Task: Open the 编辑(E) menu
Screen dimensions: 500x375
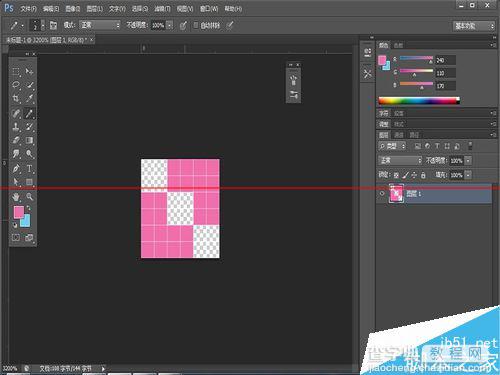Action: point(51,9)
